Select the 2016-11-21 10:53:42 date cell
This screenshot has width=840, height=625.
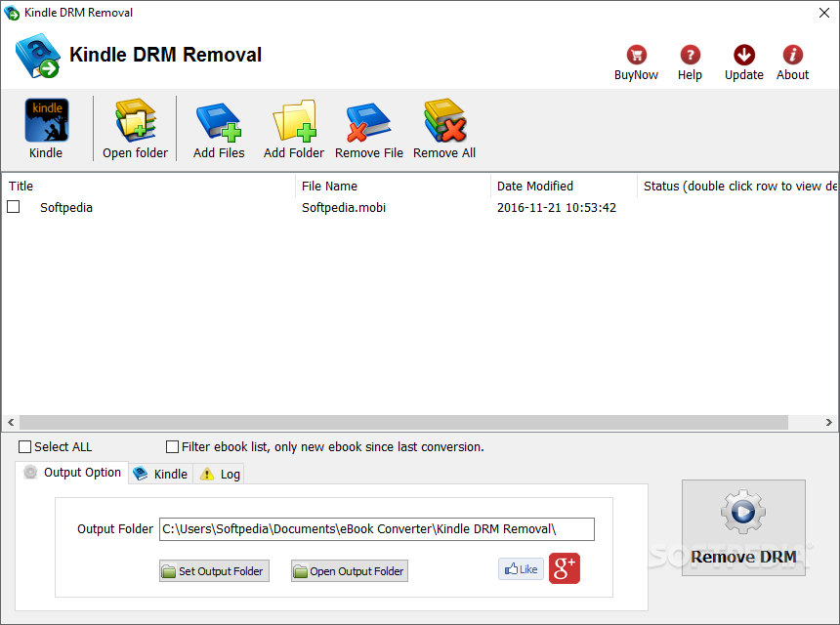[557, 208]
